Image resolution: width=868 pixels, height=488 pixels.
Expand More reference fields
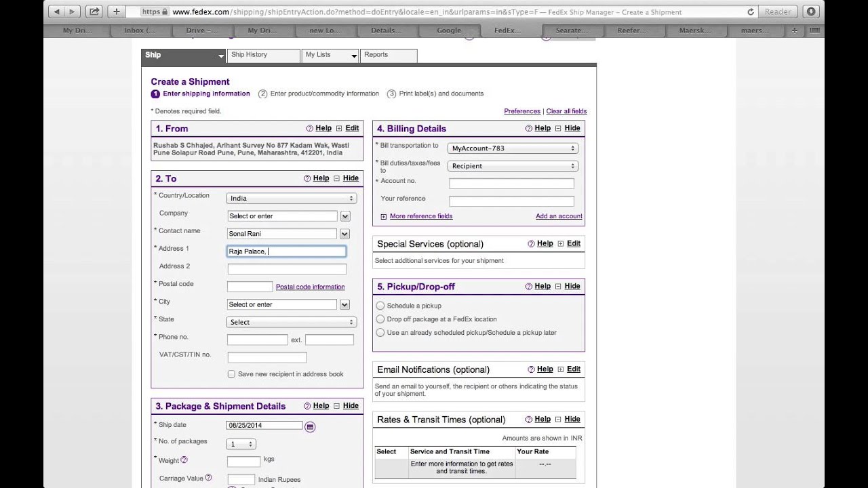pyautogui.click(x=420, y=216)
